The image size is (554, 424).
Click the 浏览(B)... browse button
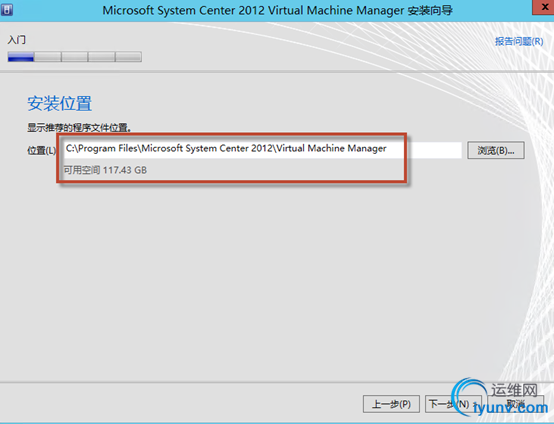pos(496,151)
